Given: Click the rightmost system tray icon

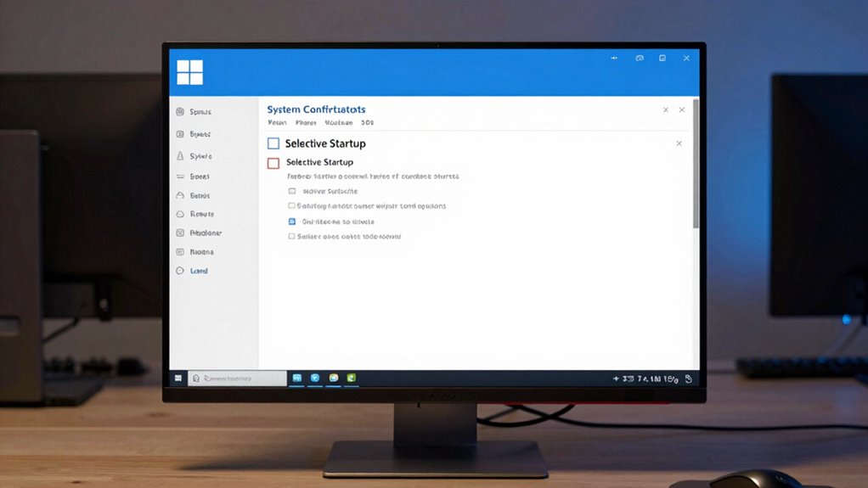Looking at the screenshot, I should 688,379.
